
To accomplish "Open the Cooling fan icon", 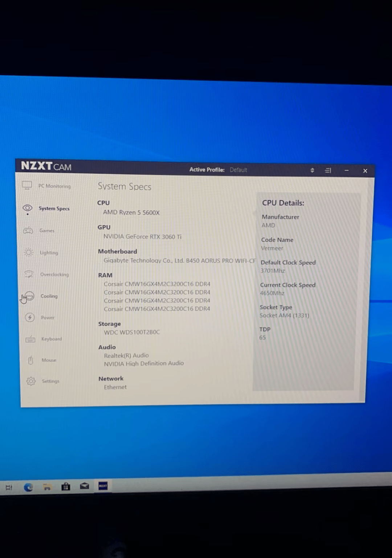I will [29, 296].
